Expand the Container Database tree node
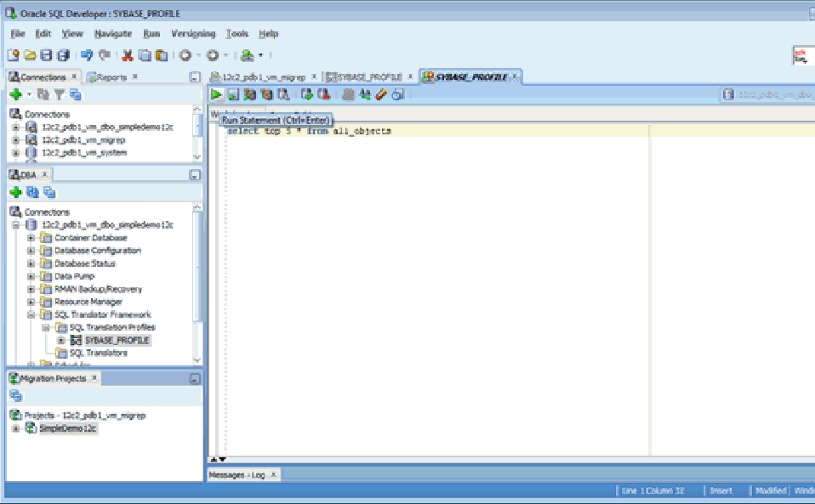Screen dimensions: 815x504 tap(29, 237)
